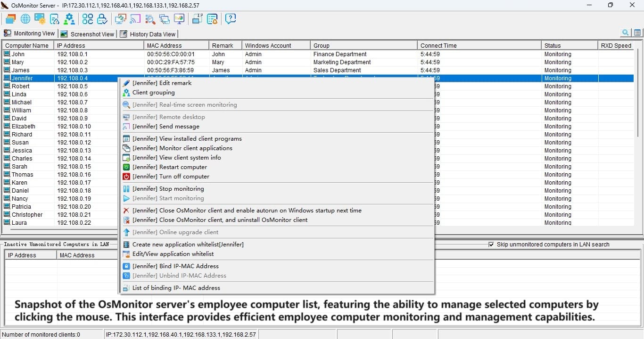
Task: Click the four-squares grid toolbar icon
Action: coord(88,19)
